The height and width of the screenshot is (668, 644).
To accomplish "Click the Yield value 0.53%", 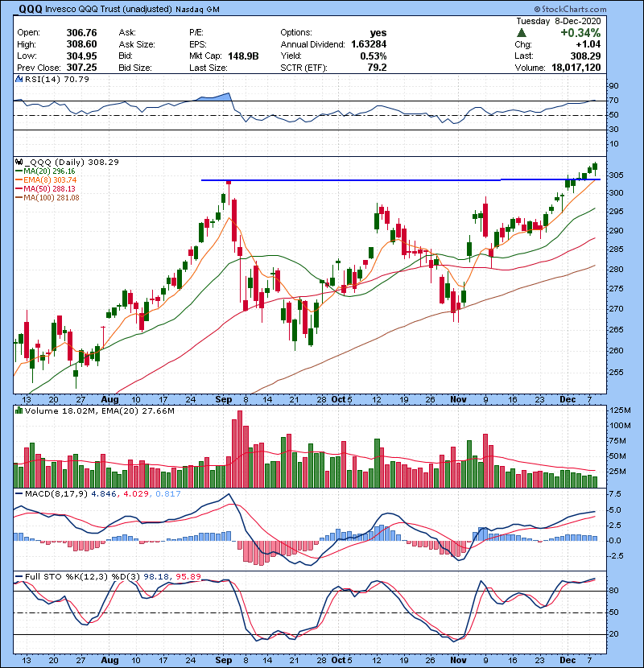I will (374, 56).
